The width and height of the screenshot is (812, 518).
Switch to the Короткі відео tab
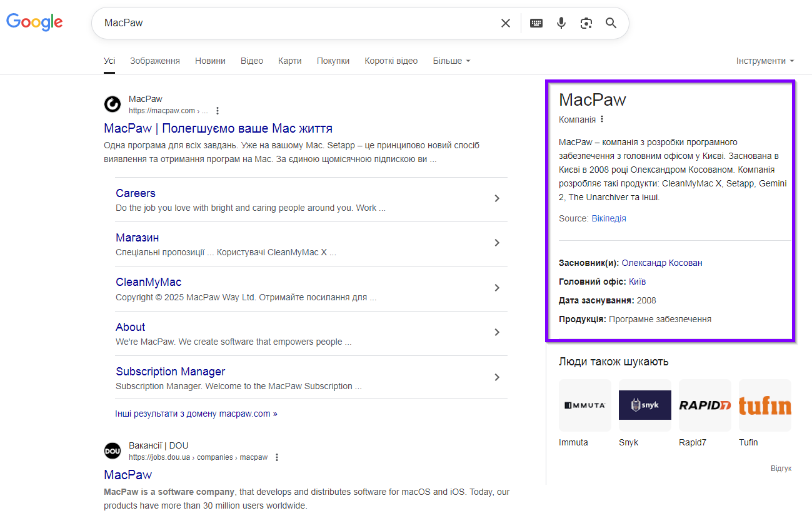(391, 61)
